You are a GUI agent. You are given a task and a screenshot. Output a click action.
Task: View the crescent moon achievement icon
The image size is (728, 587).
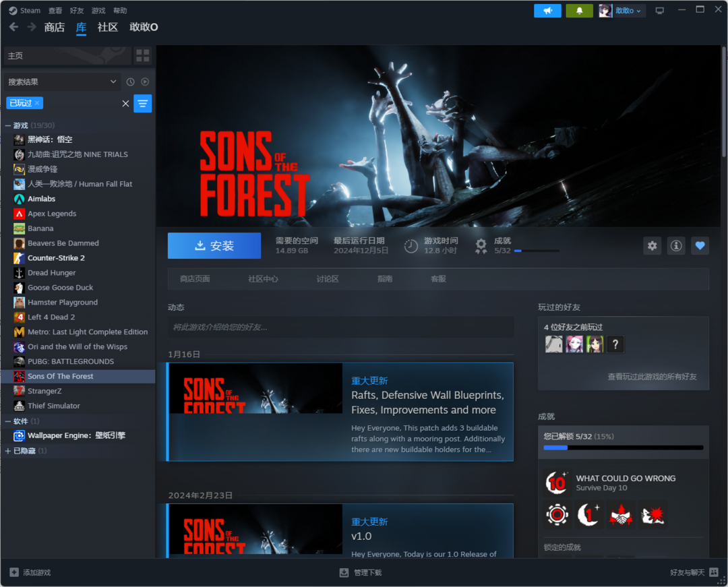588,515
